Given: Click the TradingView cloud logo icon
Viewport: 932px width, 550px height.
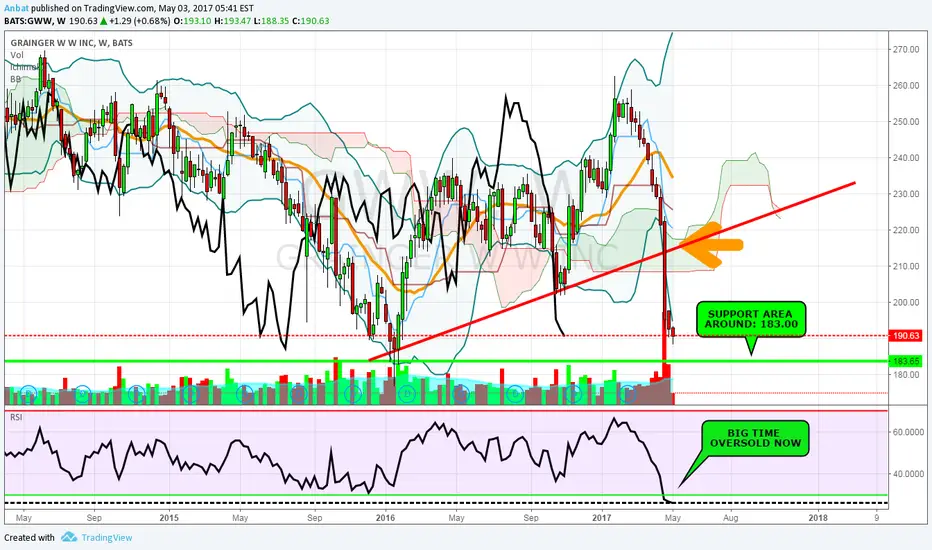Looking at the screenshot, I should tap(69, 537).
